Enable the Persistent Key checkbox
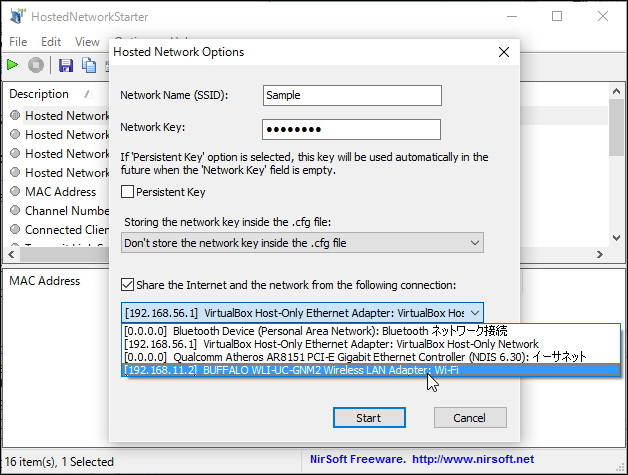 pos(127,192)
